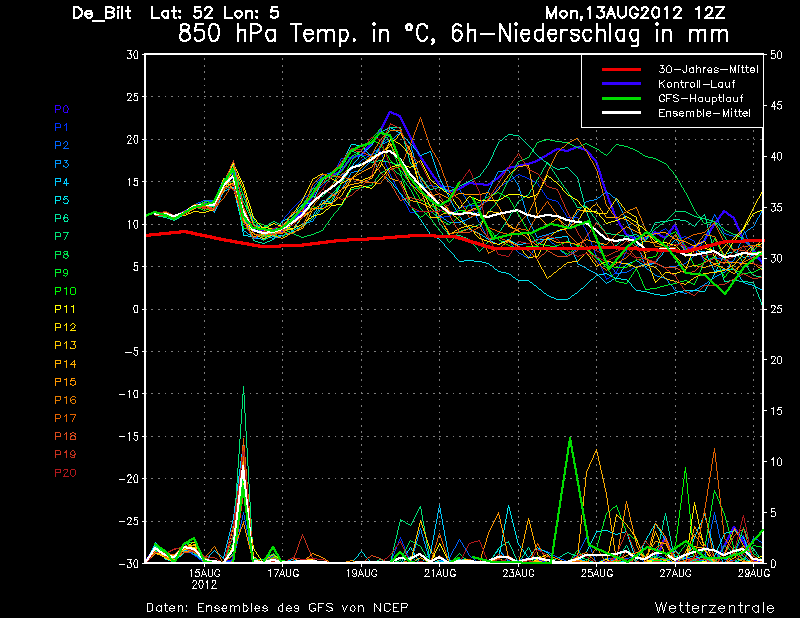The width and height of the screenshot is (800, 618).
Task: Click the P14 ensemble member label
Action: coord(65,364)
